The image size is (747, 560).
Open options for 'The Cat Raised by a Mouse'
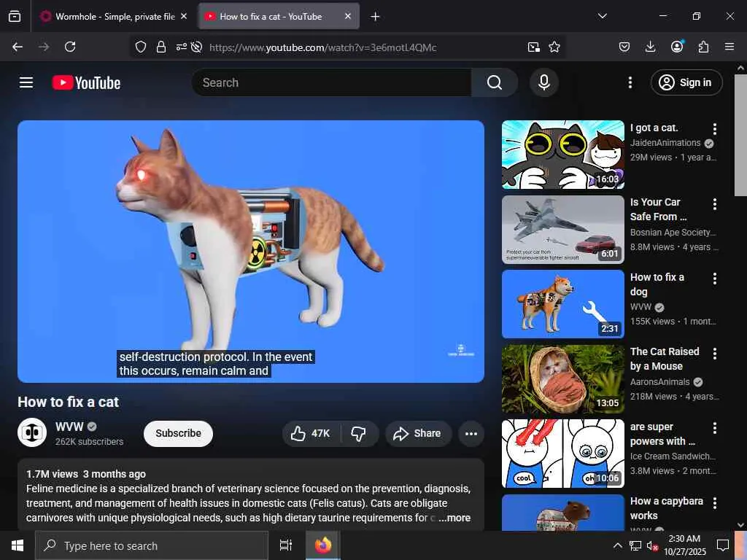point(715,354)
